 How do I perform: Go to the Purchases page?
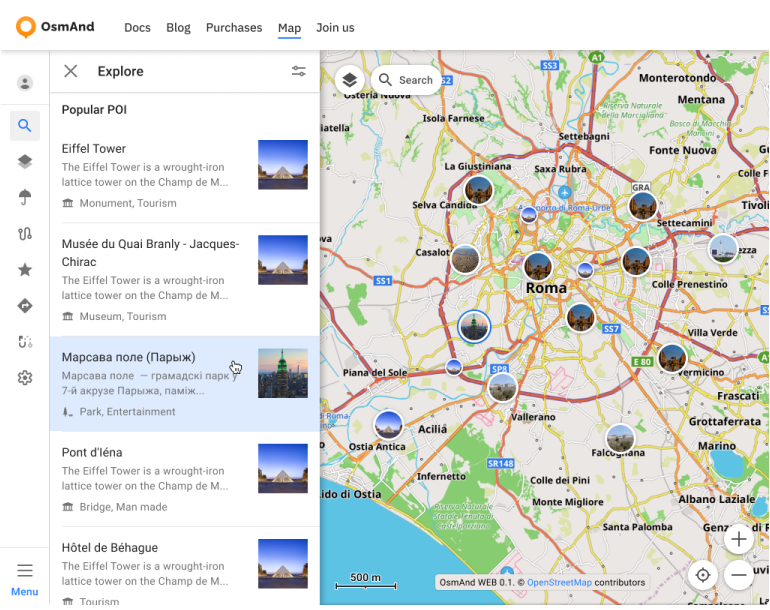tap(234, 27)
